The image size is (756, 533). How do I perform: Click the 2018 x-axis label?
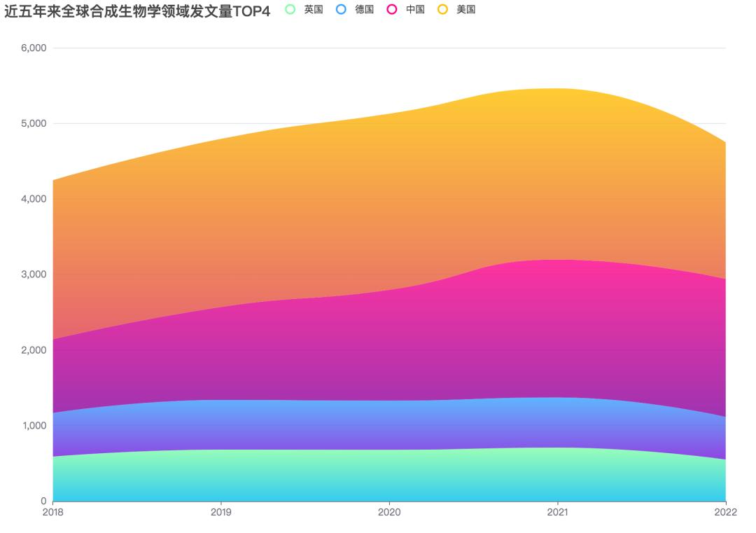click(x=53, y=512)
